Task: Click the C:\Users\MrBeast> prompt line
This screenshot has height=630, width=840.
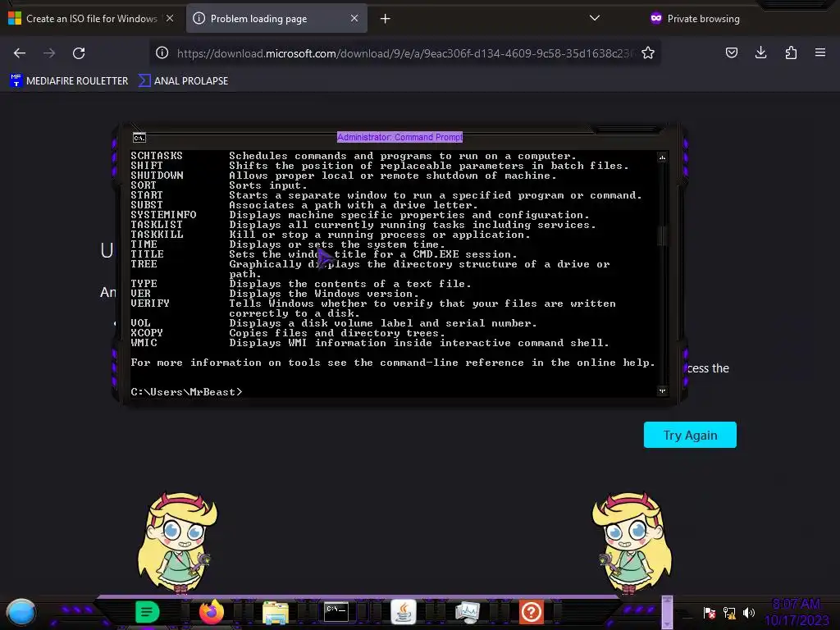Action: tap(186, 392)
